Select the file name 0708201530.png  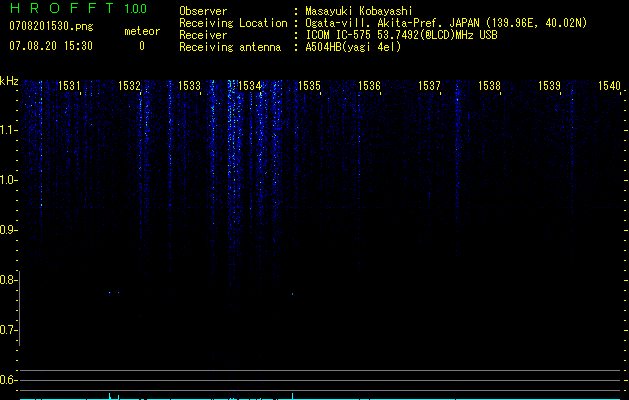click(51, 26)
